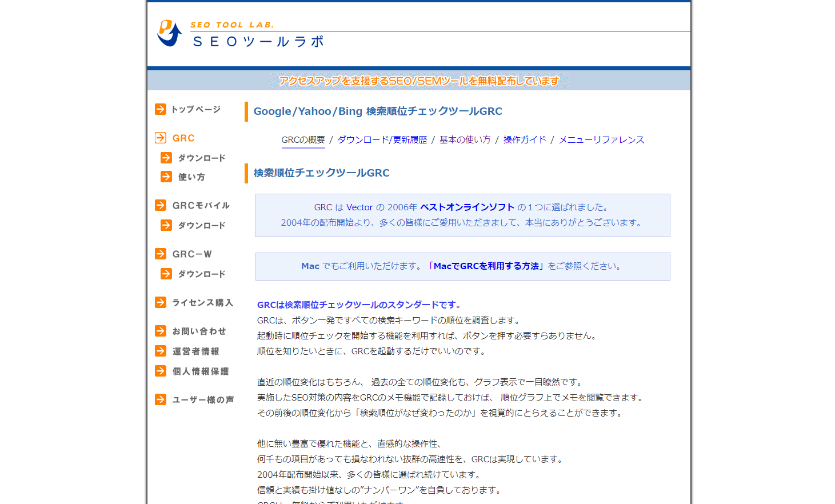Click the SEO Tool Lab logo icon
835x504 pixels.
pyautogui.click(x=169, y=33)
